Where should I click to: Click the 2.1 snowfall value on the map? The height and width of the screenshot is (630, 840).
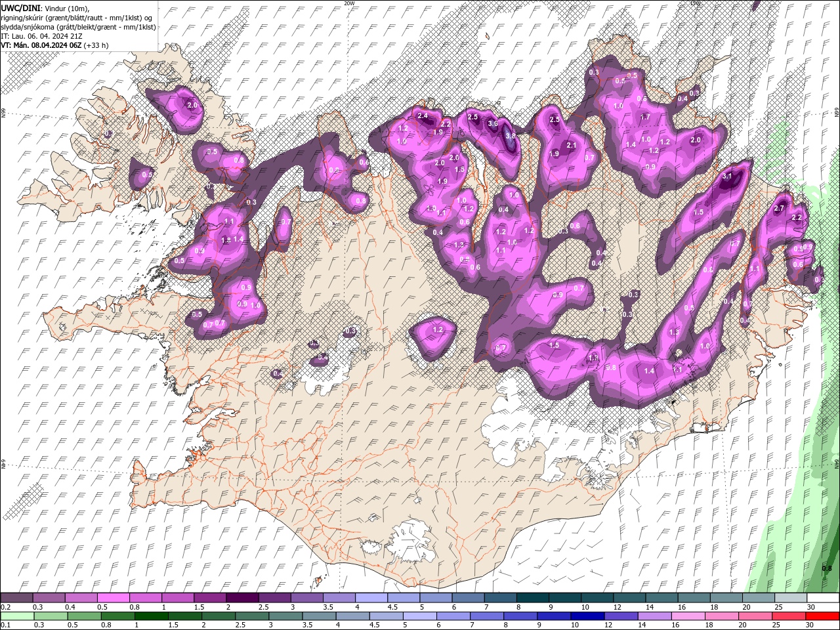coord(571,146)
